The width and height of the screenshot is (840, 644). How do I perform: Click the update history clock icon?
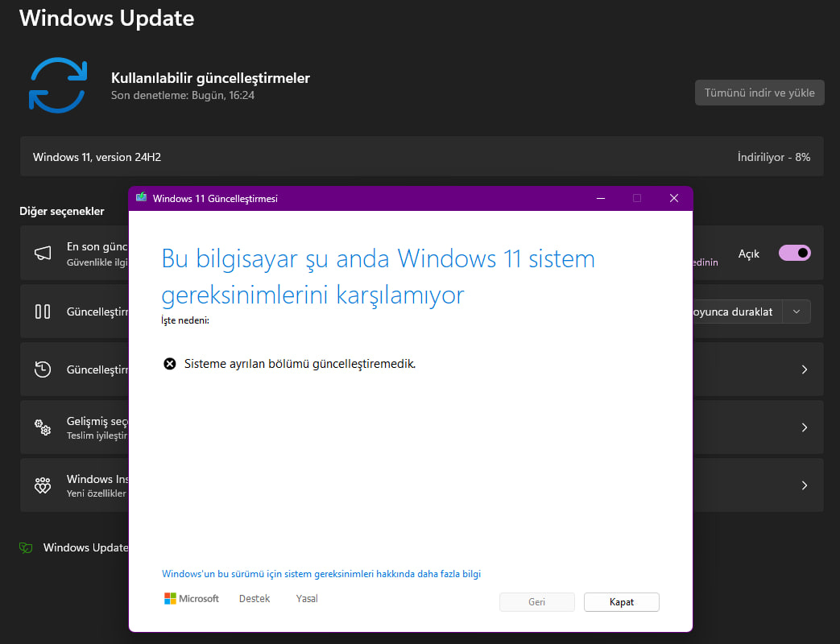click(43, 369)
